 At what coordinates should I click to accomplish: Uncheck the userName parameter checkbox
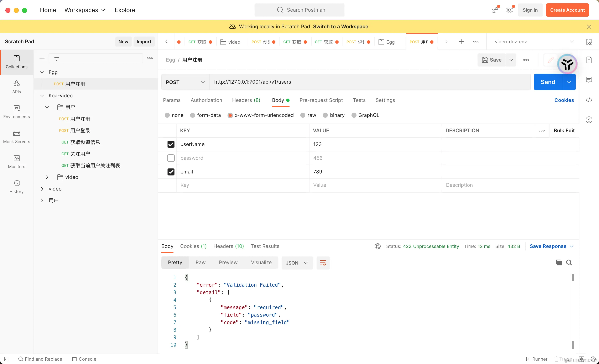pos(171,144)
